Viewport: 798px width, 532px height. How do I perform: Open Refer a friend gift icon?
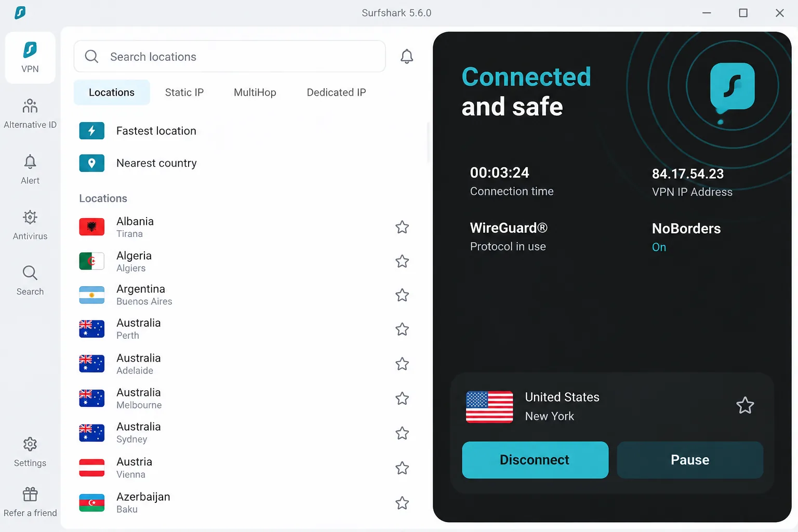pos(30,494)
